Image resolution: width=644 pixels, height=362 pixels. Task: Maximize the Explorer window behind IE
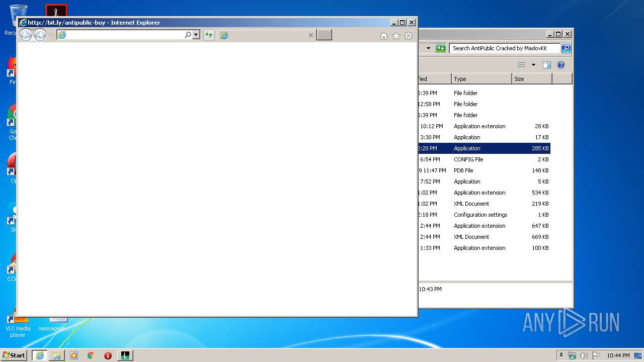point(558,34)
